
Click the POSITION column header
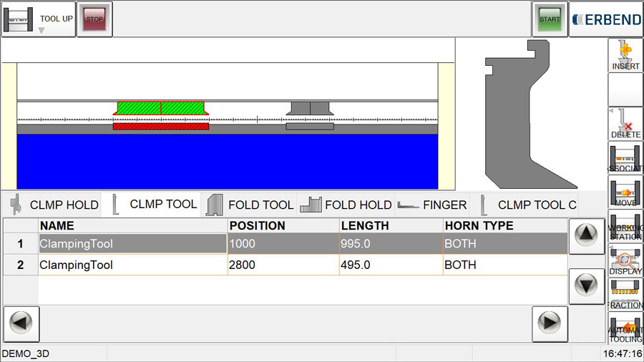click(x=283, y=226)
